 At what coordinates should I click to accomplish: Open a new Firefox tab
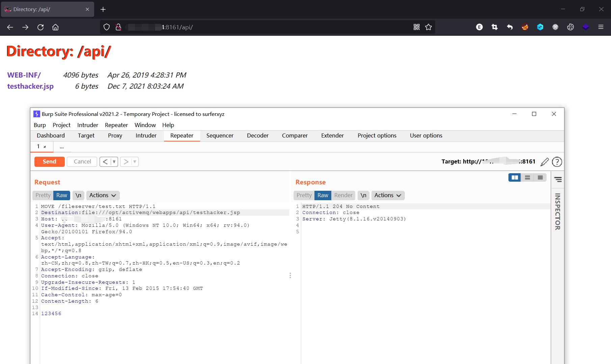point(103,9)
